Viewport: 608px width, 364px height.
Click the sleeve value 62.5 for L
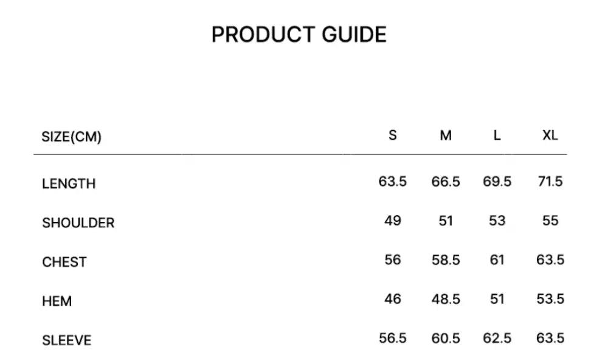point(497,338)
